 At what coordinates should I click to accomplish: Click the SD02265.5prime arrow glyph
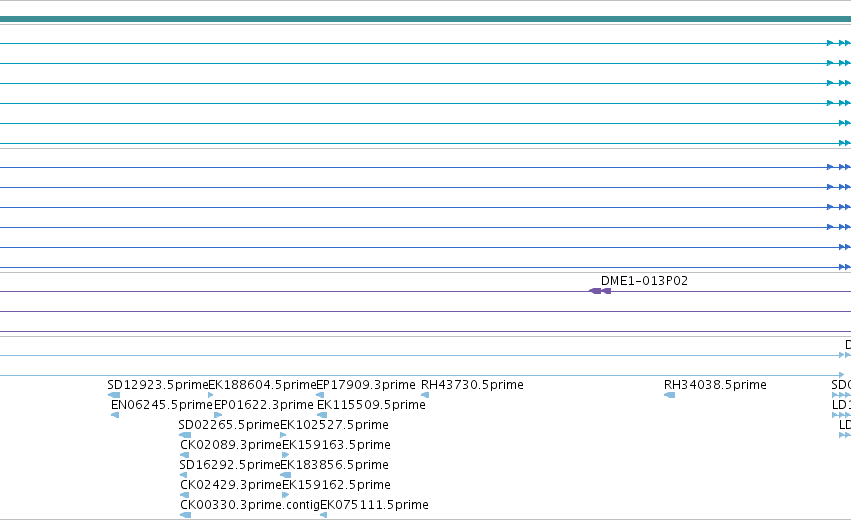coord(185,435)
